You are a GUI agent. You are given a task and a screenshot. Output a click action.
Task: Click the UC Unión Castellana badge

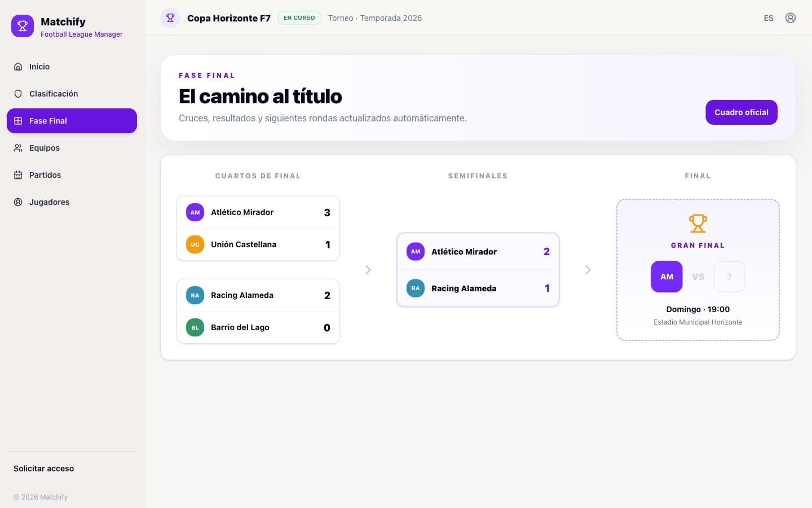coord(195,244)
